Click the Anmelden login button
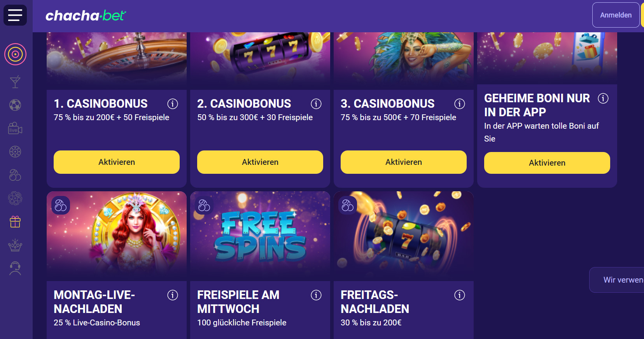This screenshot has height=339, width=644. click(616, 15)
